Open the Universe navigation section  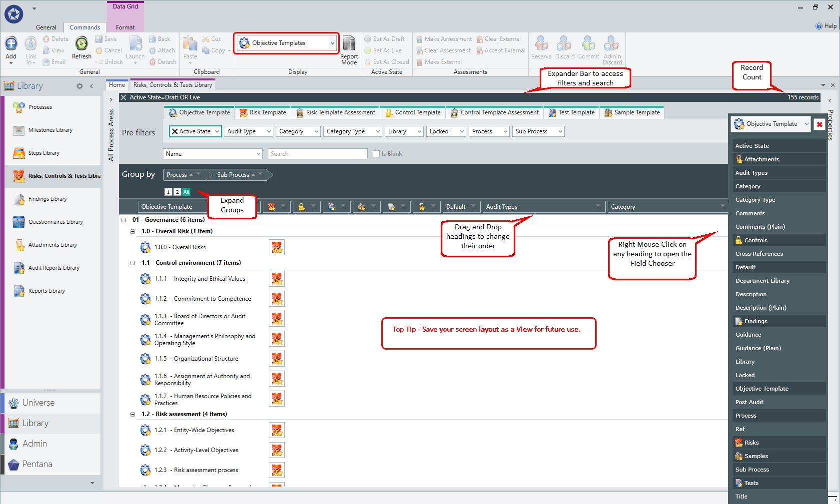point(38,403)
